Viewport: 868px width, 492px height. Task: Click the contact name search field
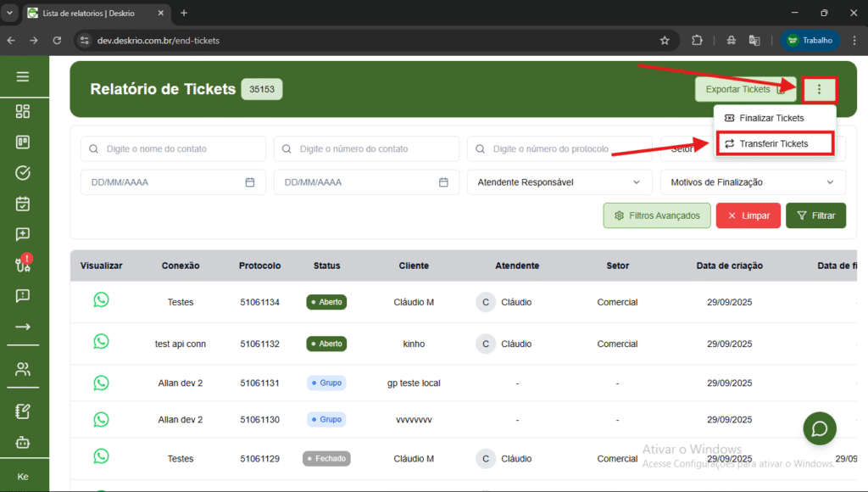pos(174,149)
